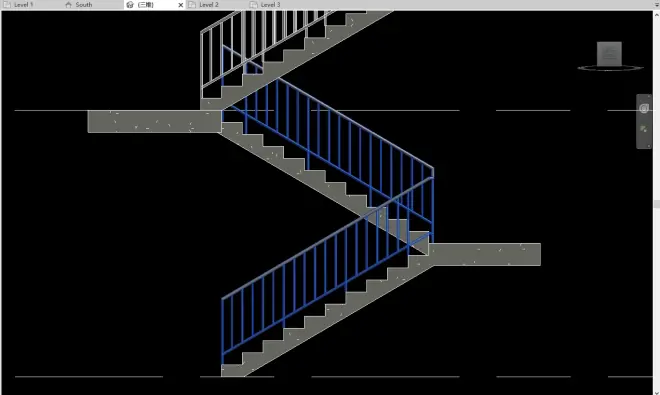The image size is (660, 395).
Task: Click the Level 1 floor plan icon
Action: coord(7,5)
